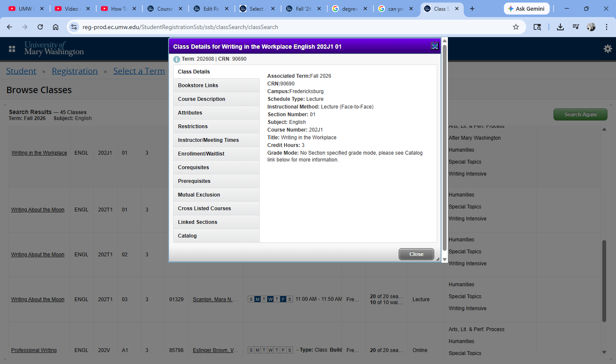Click the Chrome home button
Image resolution: width=616 pixels, height=364 pixels.
[x=56, y=27]
